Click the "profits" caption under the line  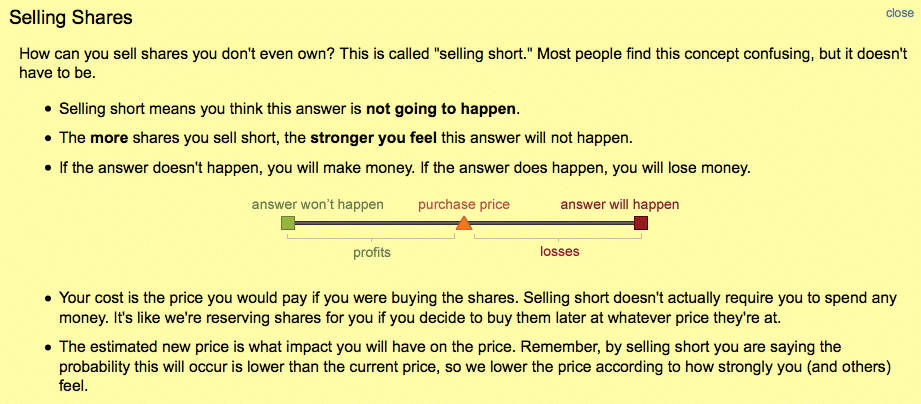[x=372, y=252]
